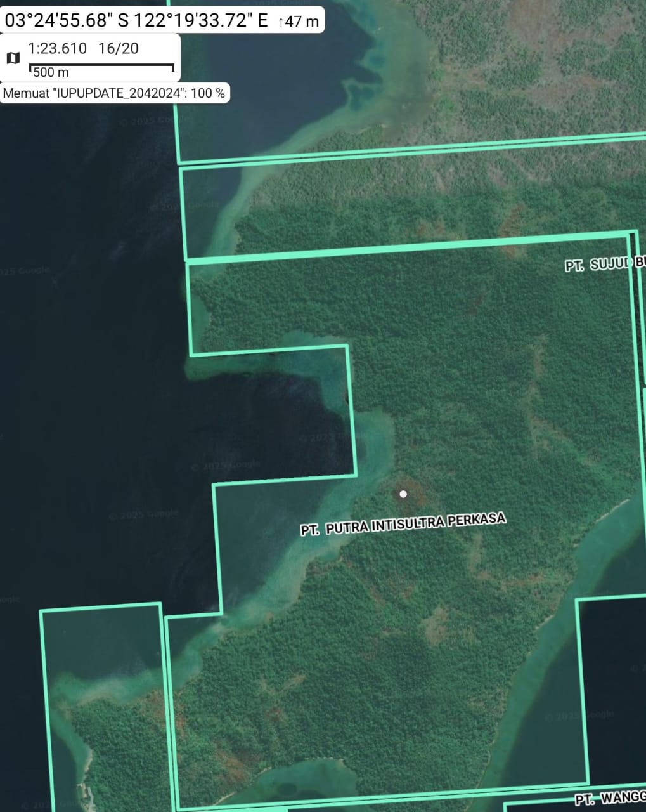
Task: Tap the map layers icon
Action: tap(13, 58)
